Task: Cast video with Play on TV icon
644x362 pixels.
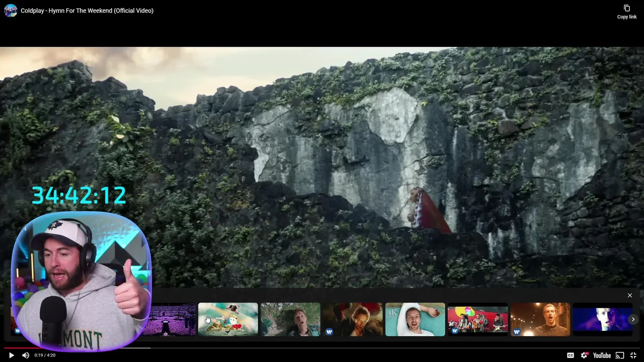Action: coord(620,355)
